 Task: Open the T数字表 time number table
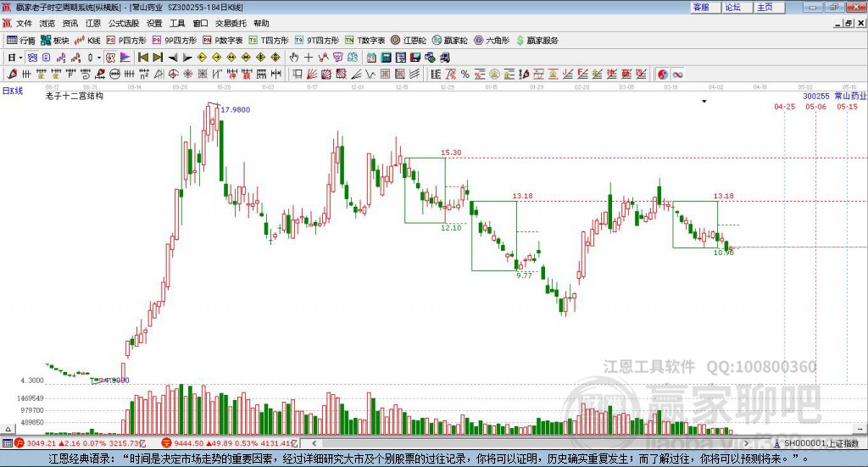coord(364,41)
